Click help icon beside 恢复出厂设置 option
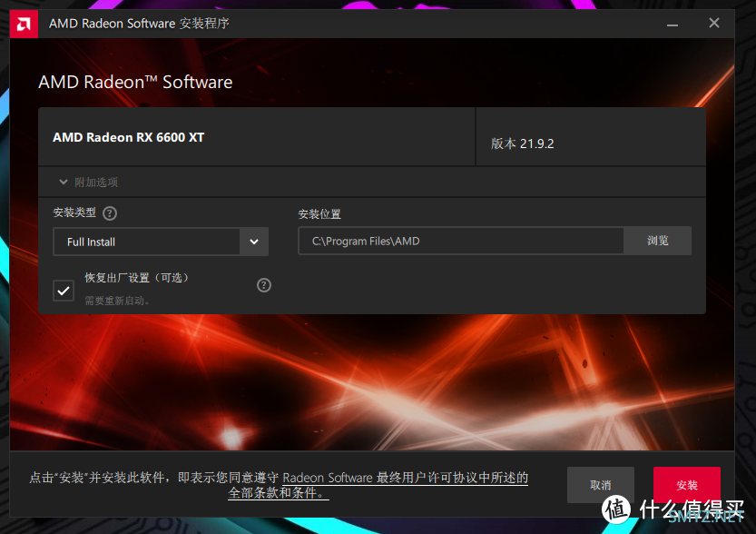This screenshot has width=756, height=534. coord(264,285)
